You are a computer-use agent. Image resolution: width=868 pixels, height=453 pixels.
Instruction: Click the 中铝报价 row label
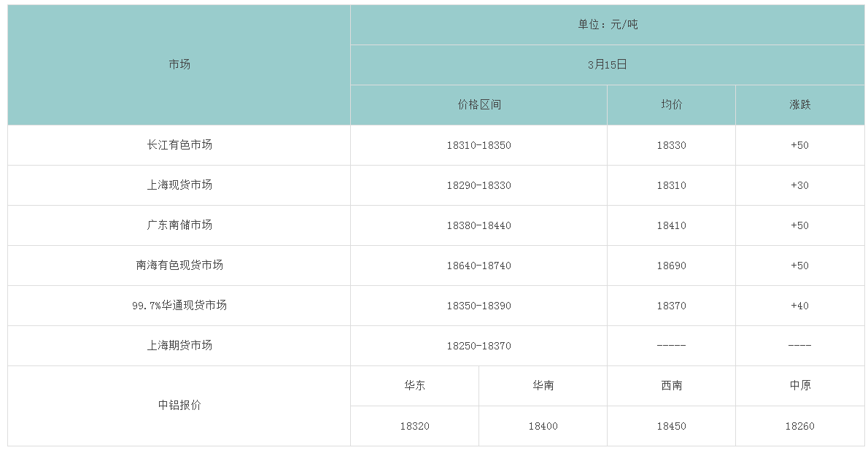[x=179, y=406]
